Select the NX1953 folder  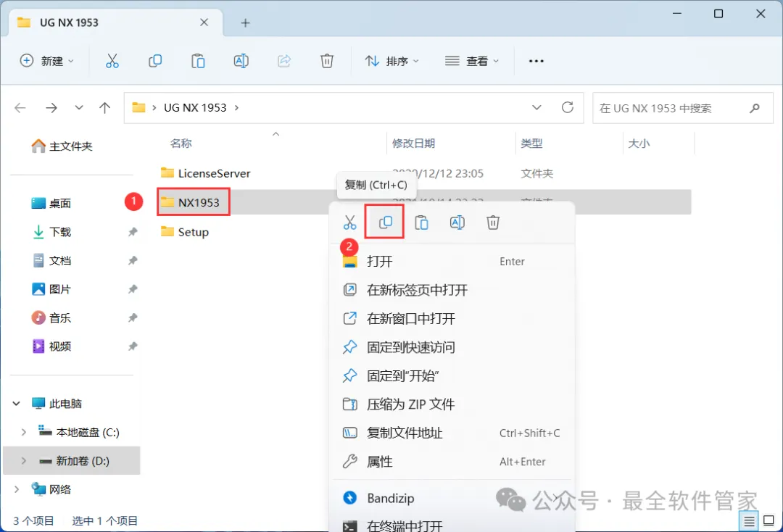pos(190,202)
